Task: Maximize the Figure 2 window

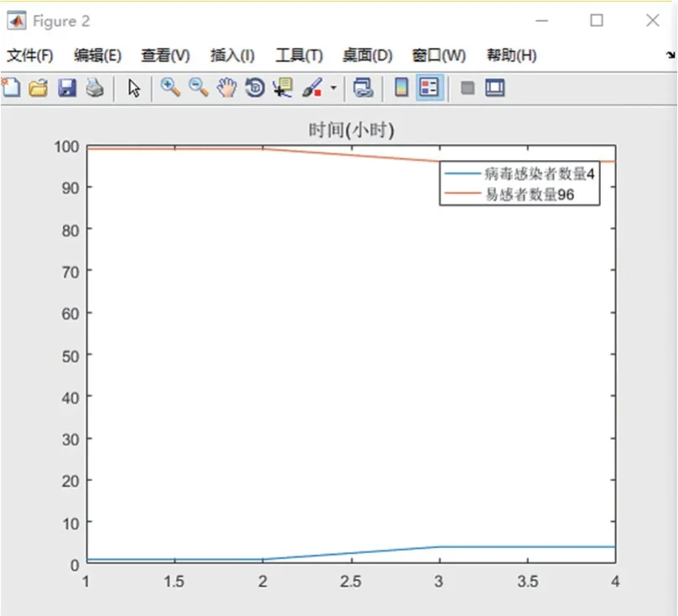Action: (597, 20)
